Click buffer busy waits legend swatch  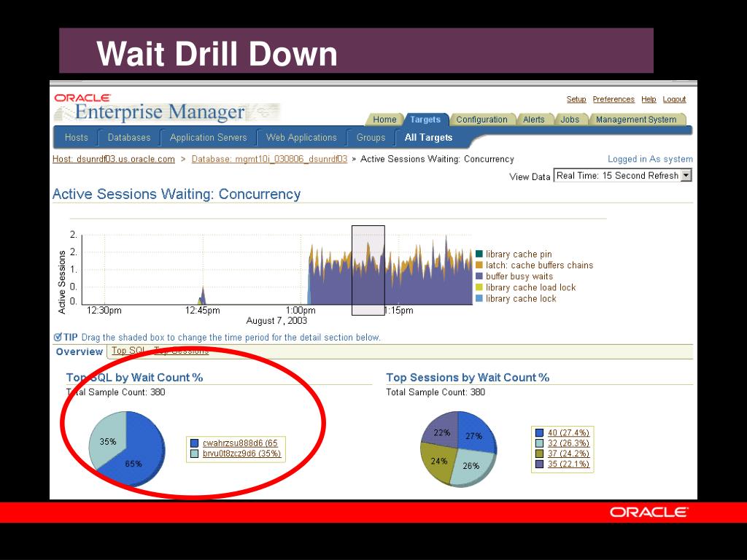pos(479,276)
